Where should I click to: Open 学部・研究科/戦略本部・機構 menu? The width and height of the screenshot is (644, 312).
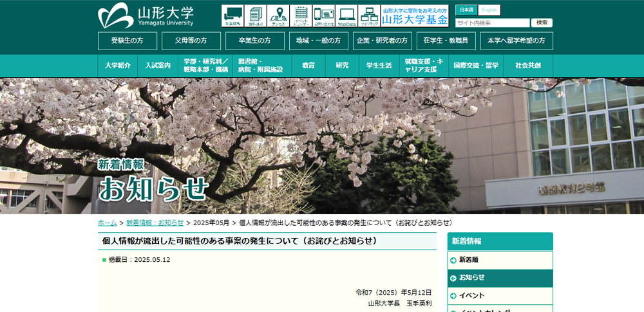205,66
